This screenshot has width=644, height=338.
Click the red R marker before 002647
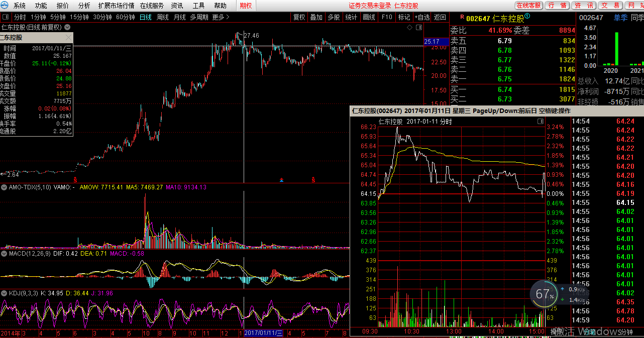(462, 17)
